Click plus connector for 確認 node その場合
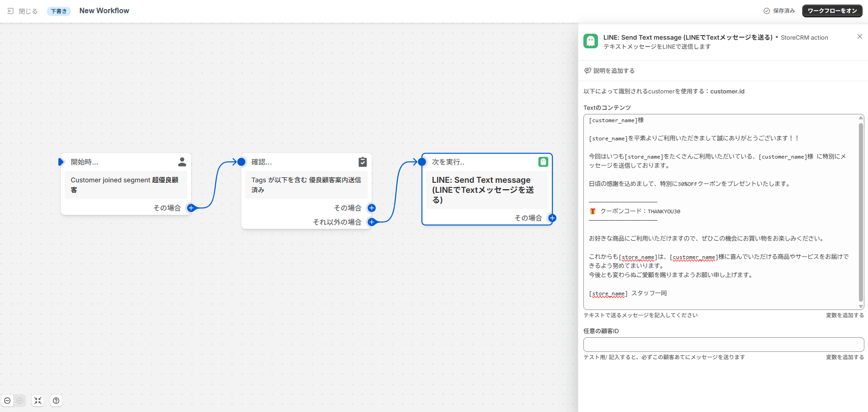 click(x=372, y=208)
